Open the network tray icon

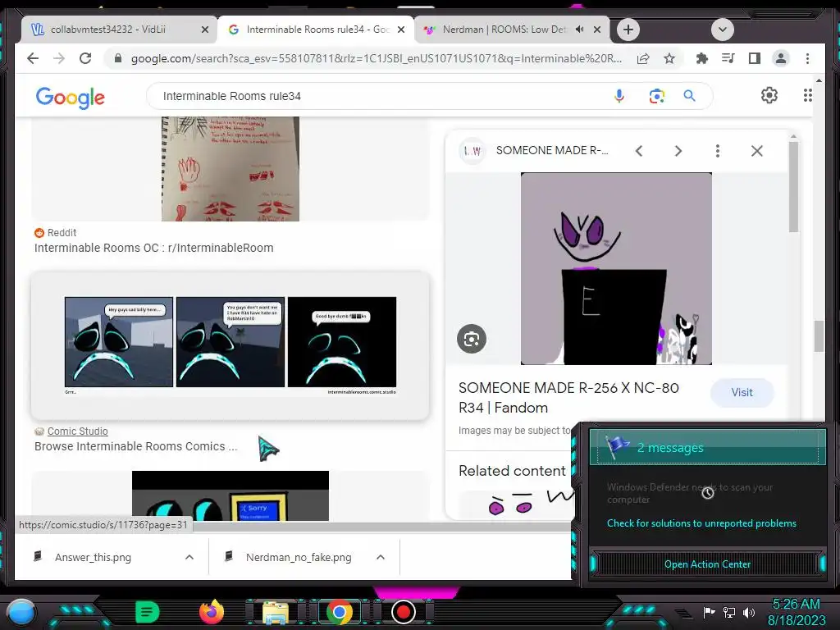click(728, 612)
